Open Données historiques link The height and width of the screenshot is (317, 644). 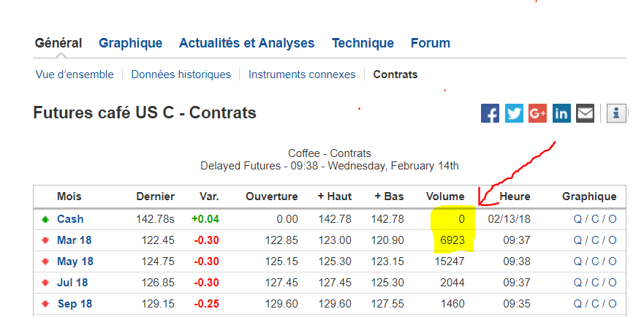coord(181,75)
